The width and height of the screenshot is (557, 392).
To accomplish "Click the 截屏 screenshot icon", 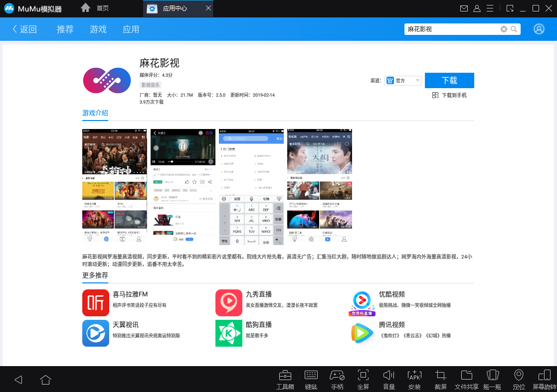I will point(440,376).
